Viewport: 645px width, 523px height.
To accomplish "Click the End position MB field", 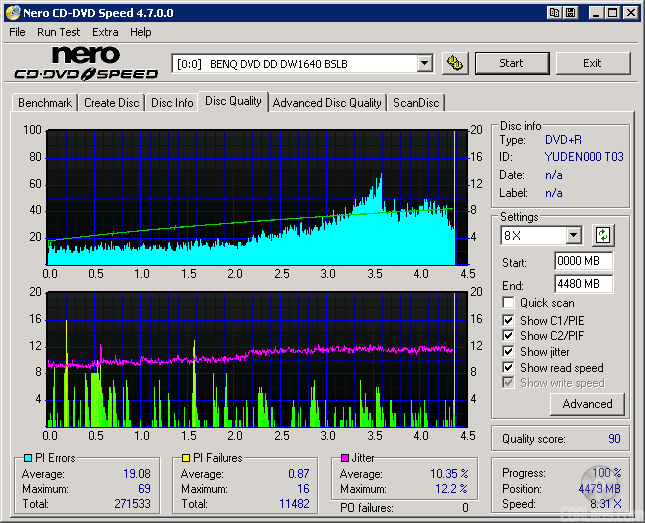I will [x=583, y=284].
